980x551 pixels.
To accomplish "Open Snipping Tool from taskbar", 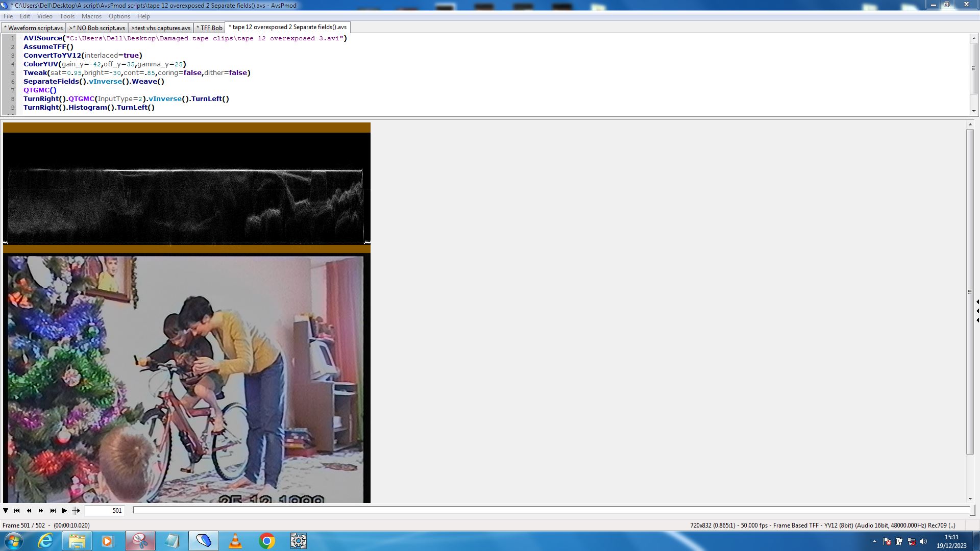I will (140, 541).
